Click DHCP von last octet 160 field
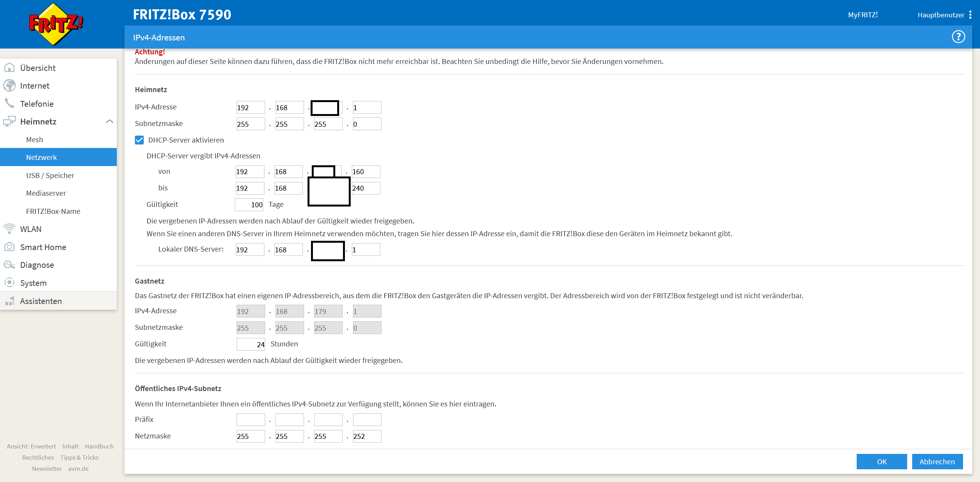 click(x=366, y=171)
